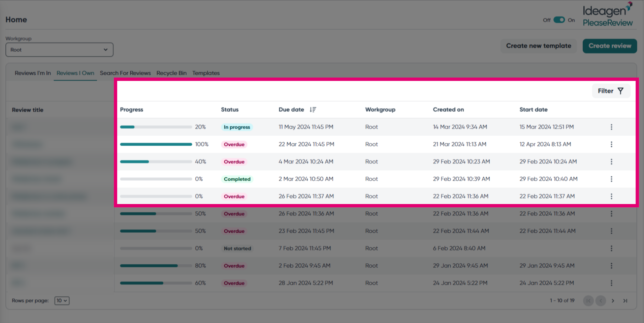Screen dimensions: 644x323
Task: Click the Status column header
Action: (230, 110)
